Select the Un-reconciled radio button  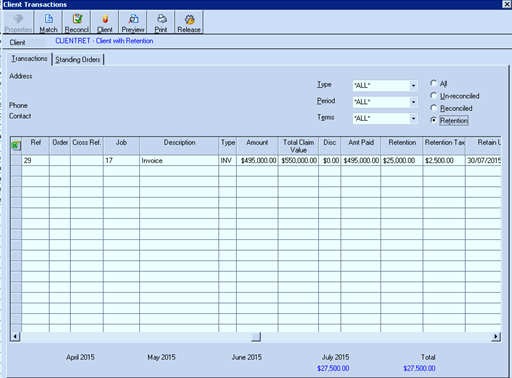pos(433,96)
